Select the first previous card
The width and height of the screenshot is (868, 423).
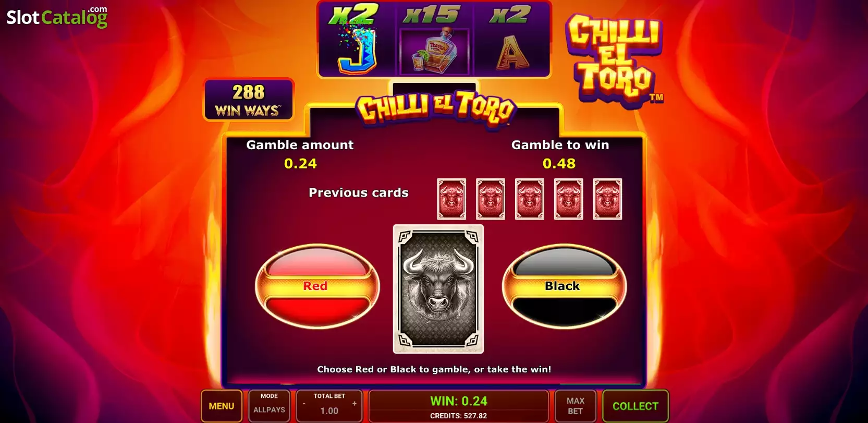451,199
